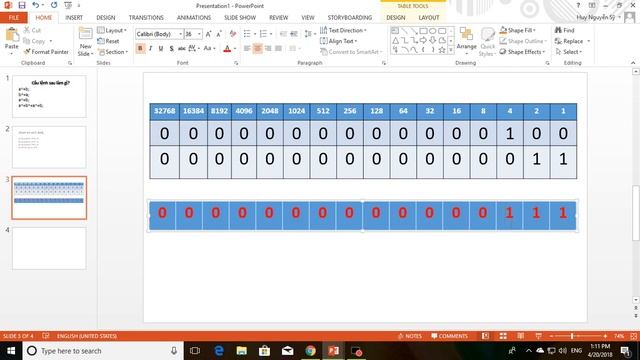The image size is (640, 360).
Task: Toggle Align Right paragraph
Action: (x=268, y=49)
